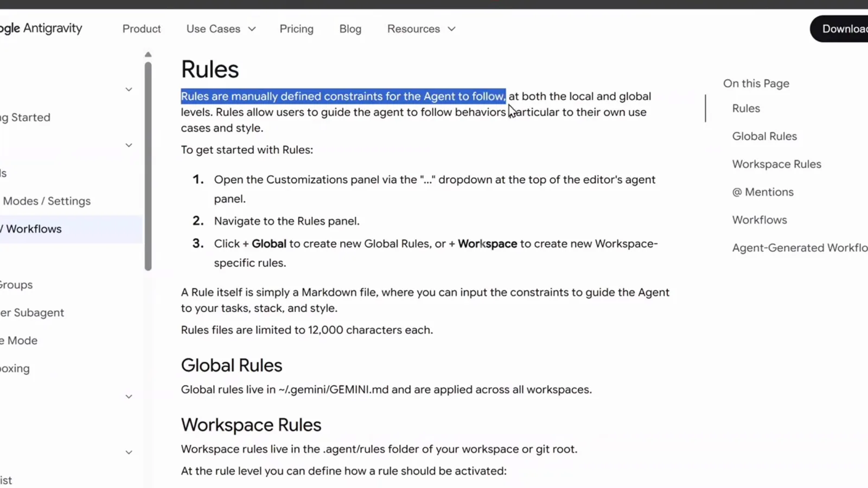The width and height of the screenshot is (868, 488).
Task: Open the Subagent sidebar item
Action: 32,312
